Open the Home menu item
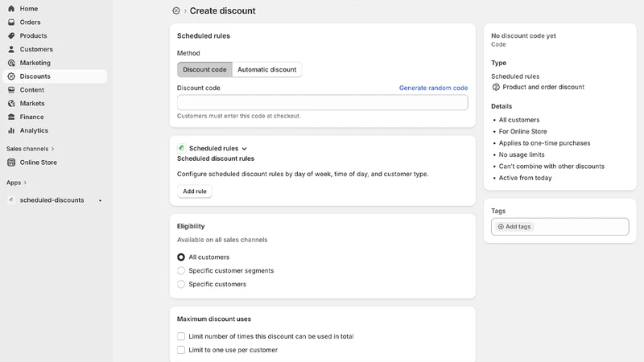Viewport: 644px width, 362px height. [55, 9]
